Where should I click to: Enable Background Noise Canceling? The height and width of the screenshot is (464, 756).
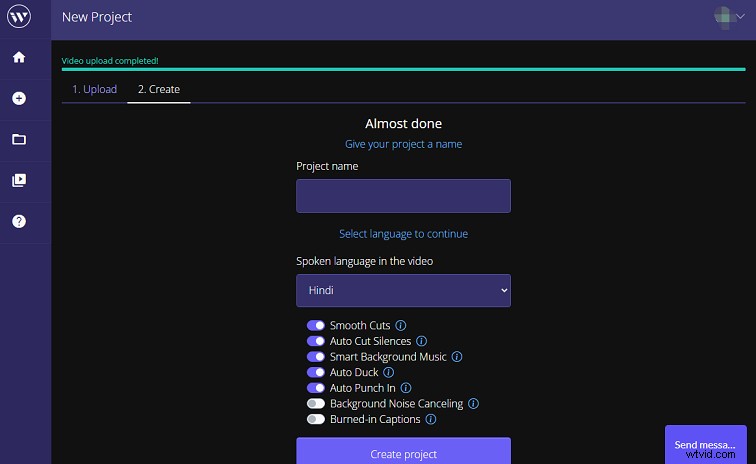pyautogui.click(x=316, y=404)
